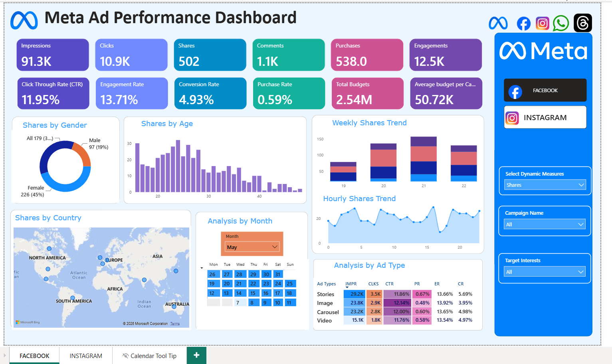Screen dimensions: 612x364
Task: Click the 12.14% CTR cell for Image
Action: tap(397, 303)
